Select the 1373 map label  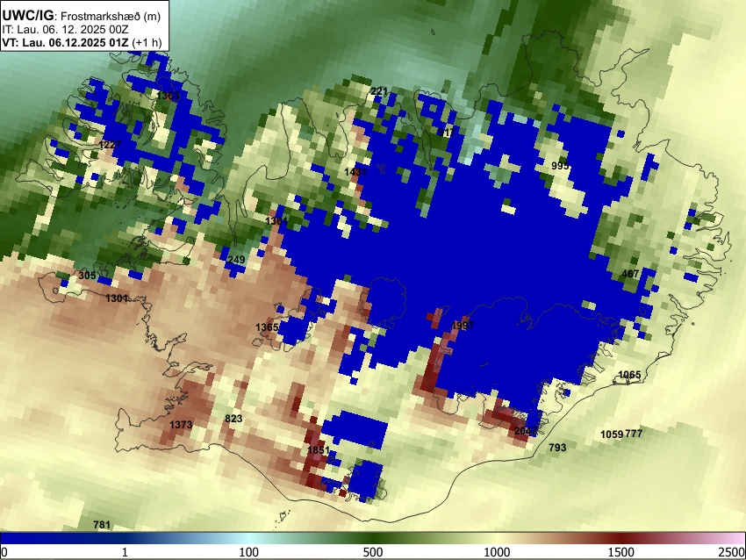pos(181,425)
